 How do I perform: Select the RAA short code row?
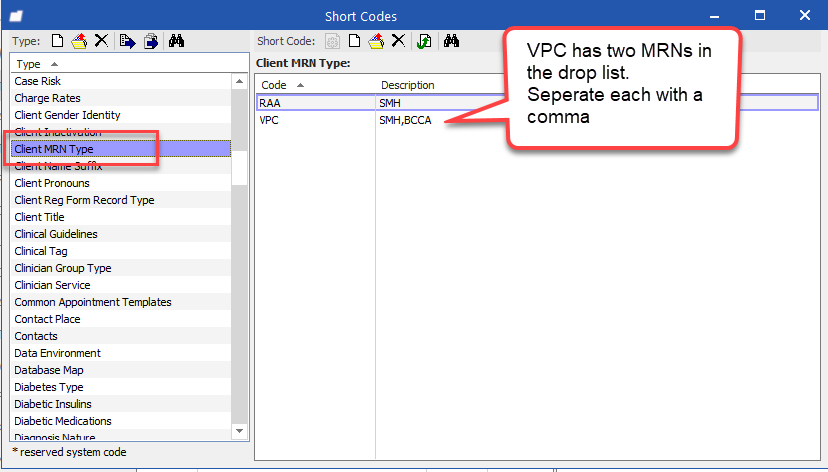(537, 103)
